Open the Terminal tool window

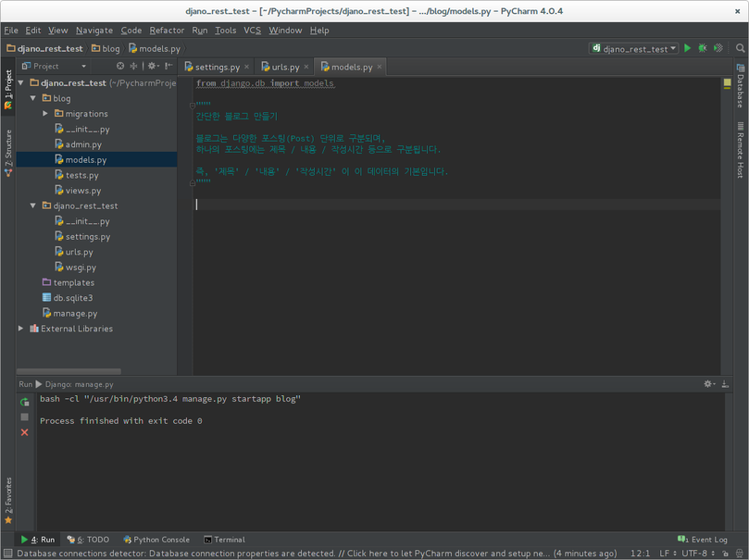(x=224, y=540)
